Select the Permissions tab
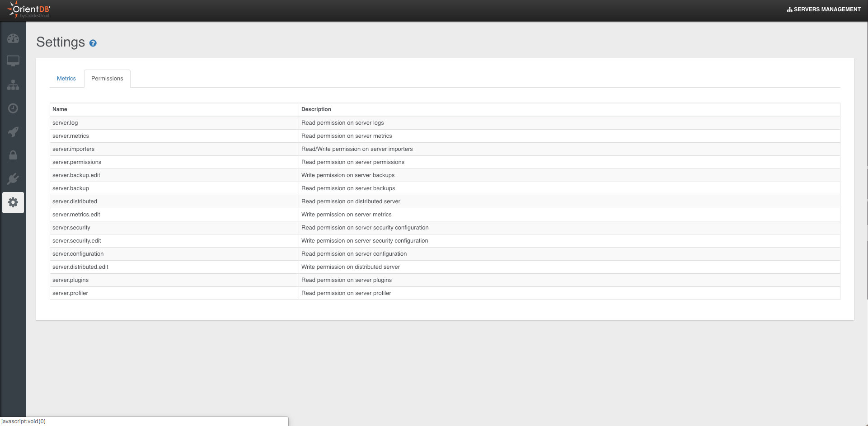 (x=107, y=79)
